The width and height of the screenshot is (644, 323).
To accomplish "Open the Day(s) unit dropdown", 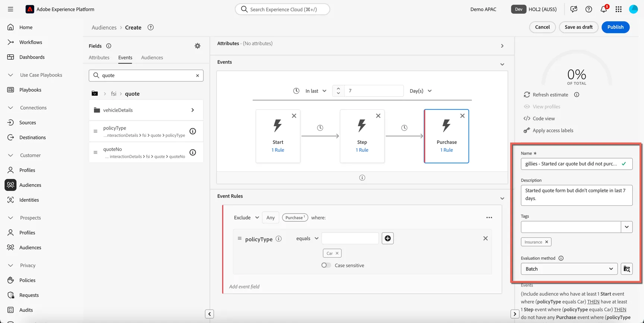I will 421,91.
